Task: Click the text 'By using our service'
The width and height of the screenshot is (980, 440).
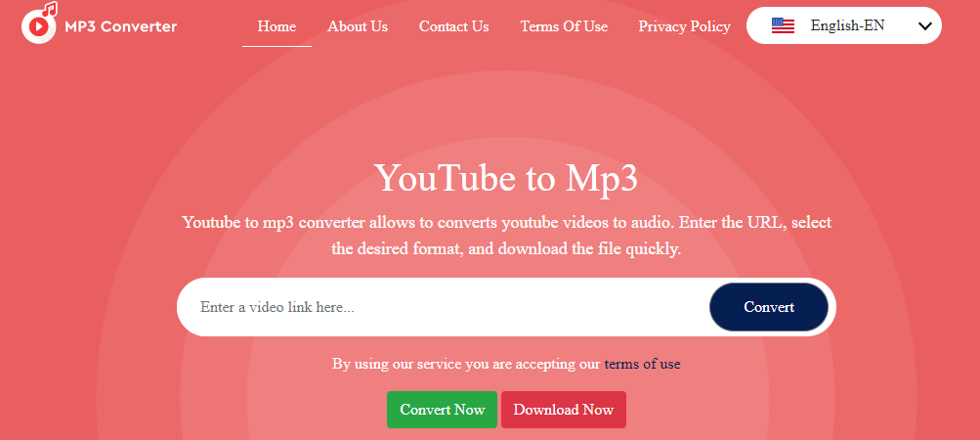Action: [x=397, y=364]
